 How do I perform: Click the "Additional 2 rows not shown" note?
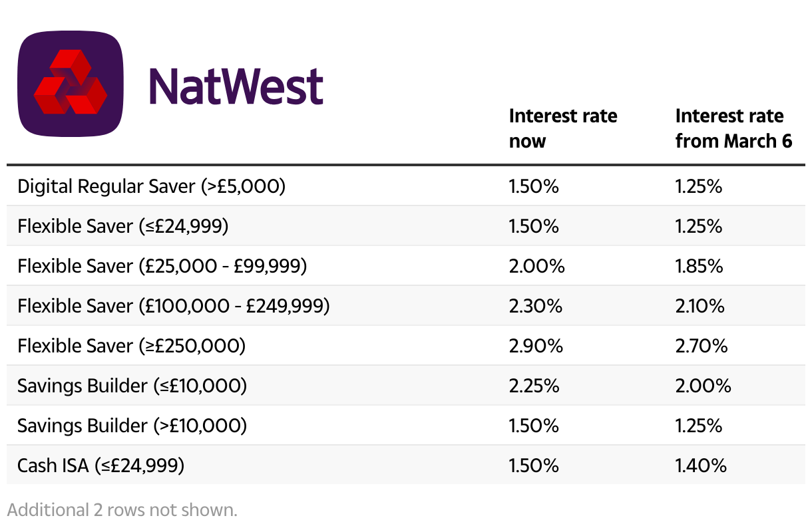point(122,511)
